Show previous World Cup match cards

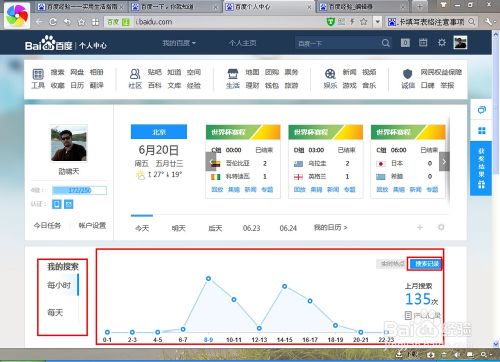211,162
